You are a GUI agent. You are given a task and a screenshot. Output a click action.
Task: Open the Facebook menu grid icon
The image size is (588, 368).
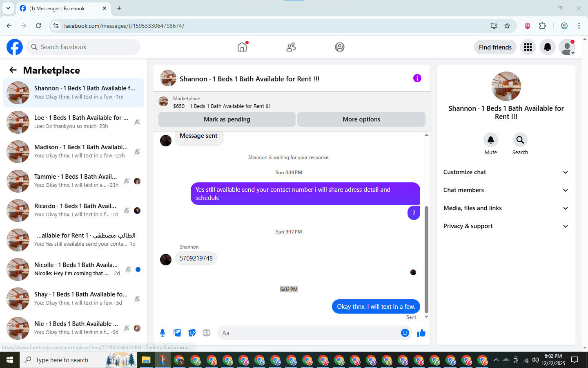click(528, 47)
